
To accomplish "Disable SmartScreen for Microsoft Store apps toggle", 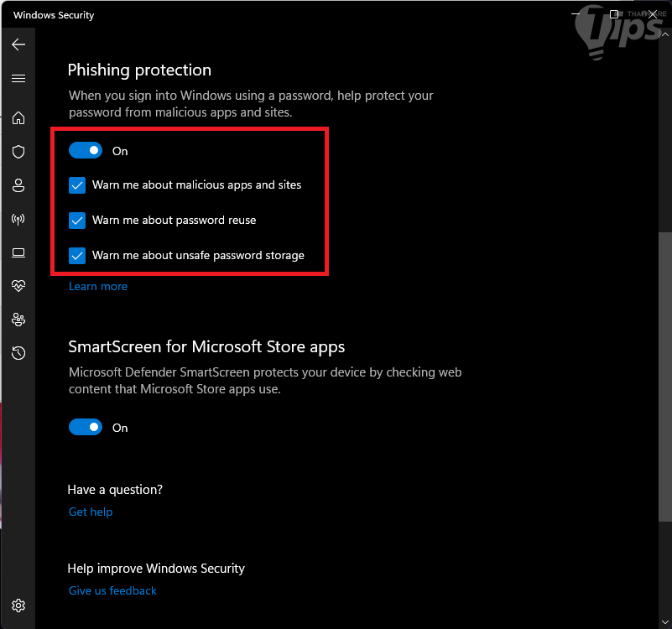I will click(85, 428).
